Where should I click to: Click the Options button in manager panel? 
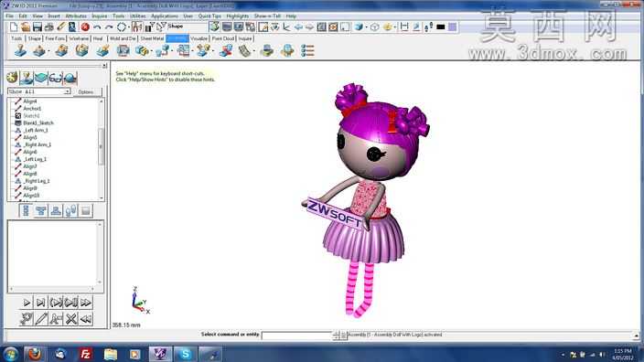tap(86, 92)
